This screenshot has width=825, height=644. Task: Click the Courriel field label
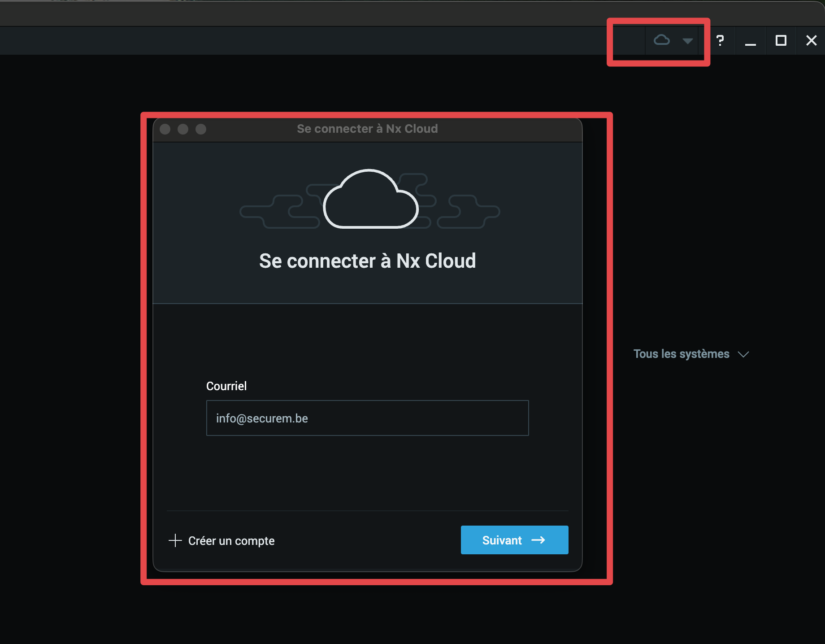point(226,386)
